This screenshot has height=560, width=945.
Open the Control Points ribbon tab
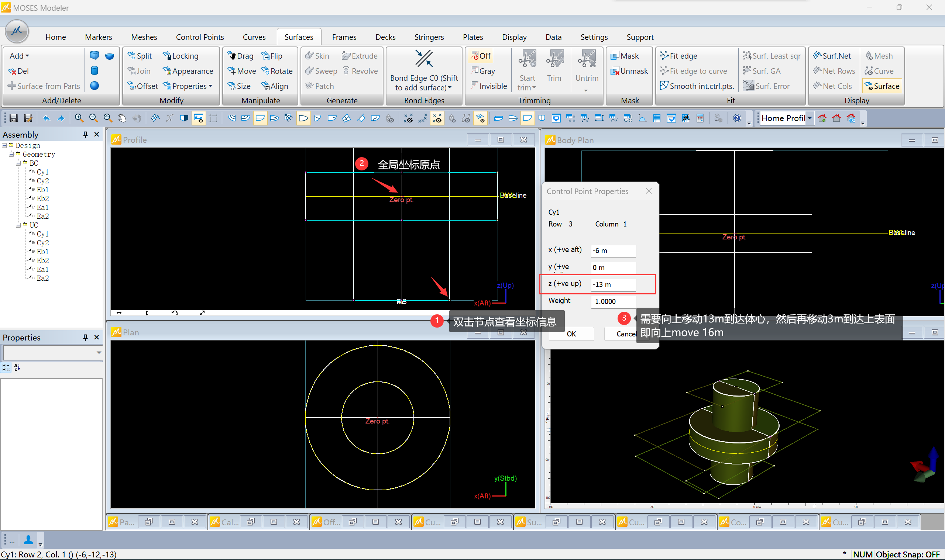[x=200, y=37]
